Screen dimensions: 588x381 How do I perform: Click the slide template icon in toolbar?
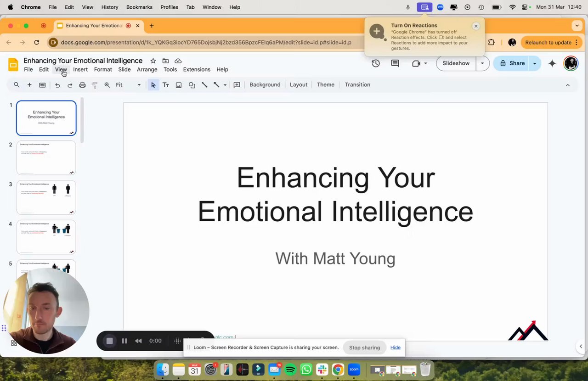[x=42, y=85]
